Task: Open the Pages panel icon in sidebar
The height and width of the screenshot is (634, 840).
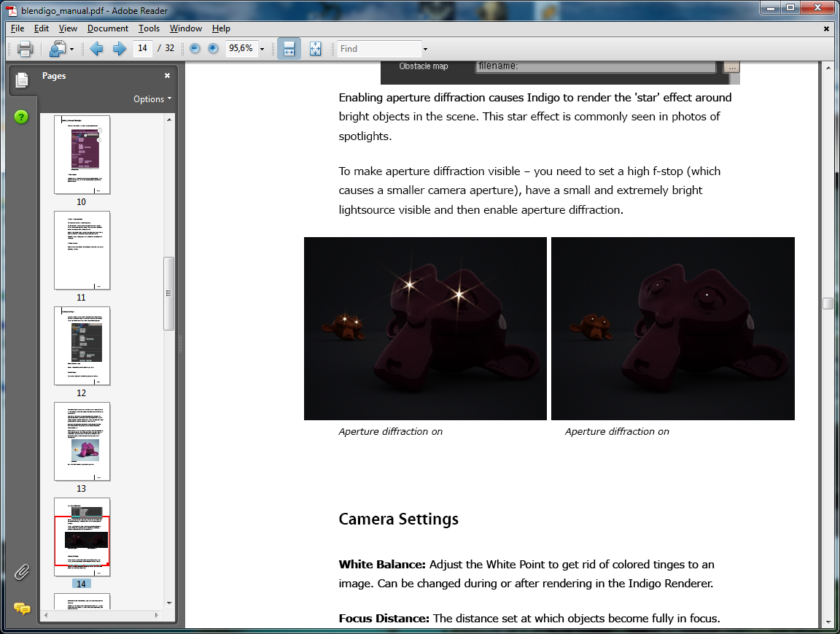Action: pyautogui.click(x=22, y=80)
